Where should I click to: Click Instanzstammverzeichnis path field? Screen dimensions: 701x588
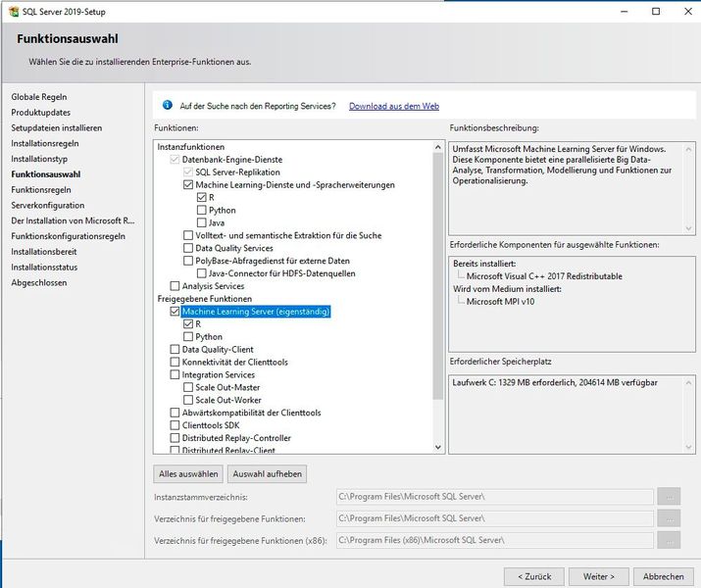click(495, 497)
